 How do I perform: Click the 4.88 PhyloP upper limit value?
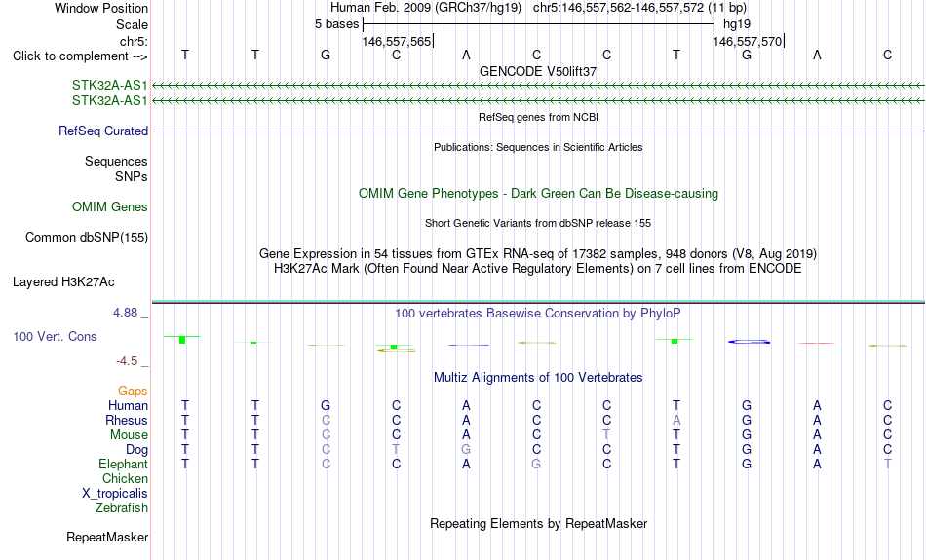[125, 313]
